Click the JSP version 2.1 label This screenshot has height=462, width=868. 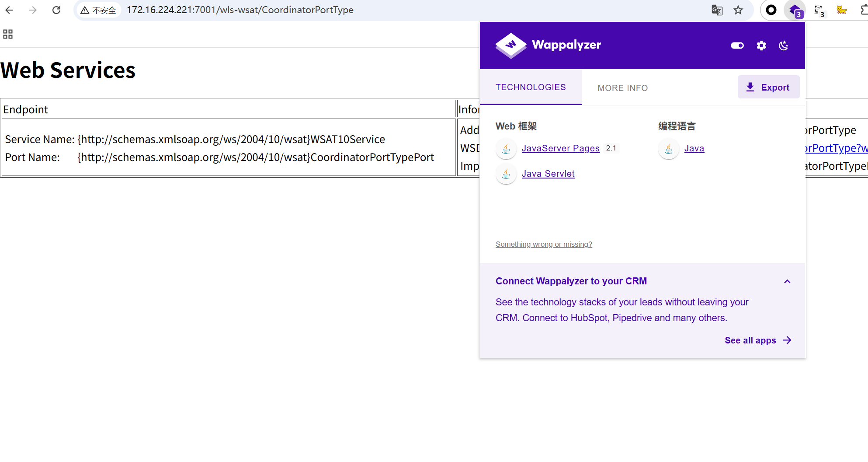tap(611, 148)
